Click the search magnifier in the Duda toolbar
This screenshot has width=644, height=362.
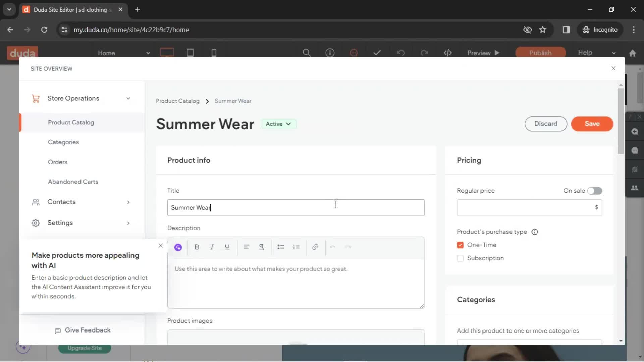click(307, 53)
